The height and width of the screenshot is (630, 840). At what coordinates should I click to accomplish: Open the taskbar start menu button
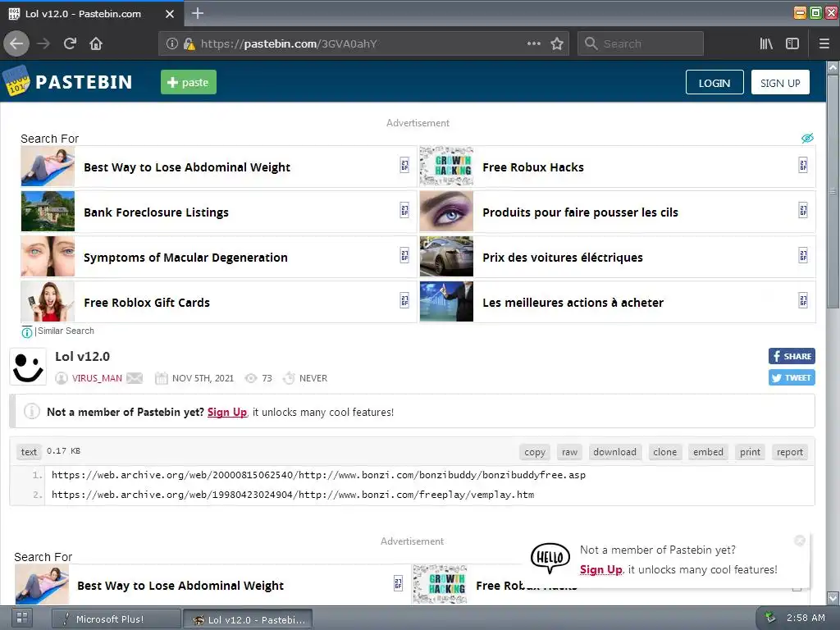22,619
